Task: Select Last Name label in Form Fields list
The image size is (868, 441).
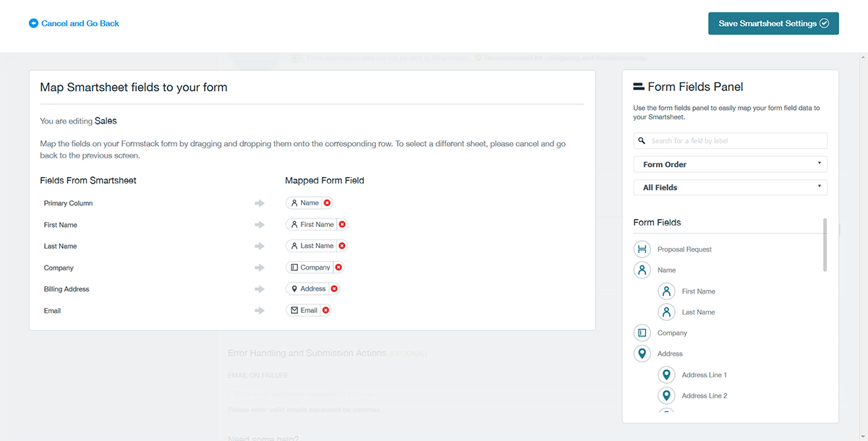Action: tap(699, 312)
